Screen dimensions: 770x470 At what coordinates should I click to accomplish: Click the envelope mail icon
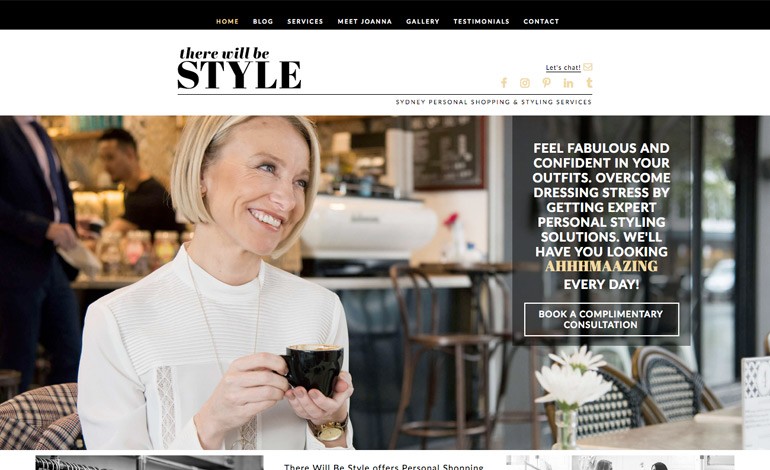(587, 67)
